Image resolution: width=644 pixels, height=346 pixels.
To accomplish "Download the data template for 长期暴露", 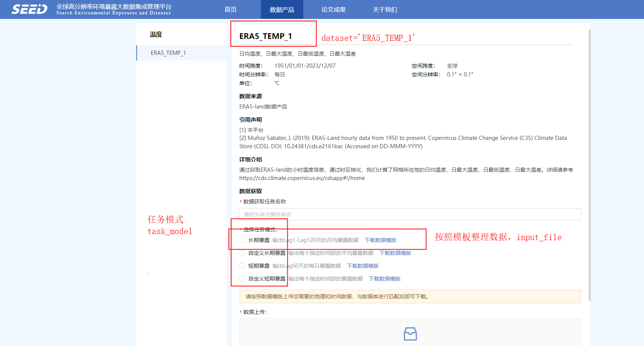I will point(380,240).
